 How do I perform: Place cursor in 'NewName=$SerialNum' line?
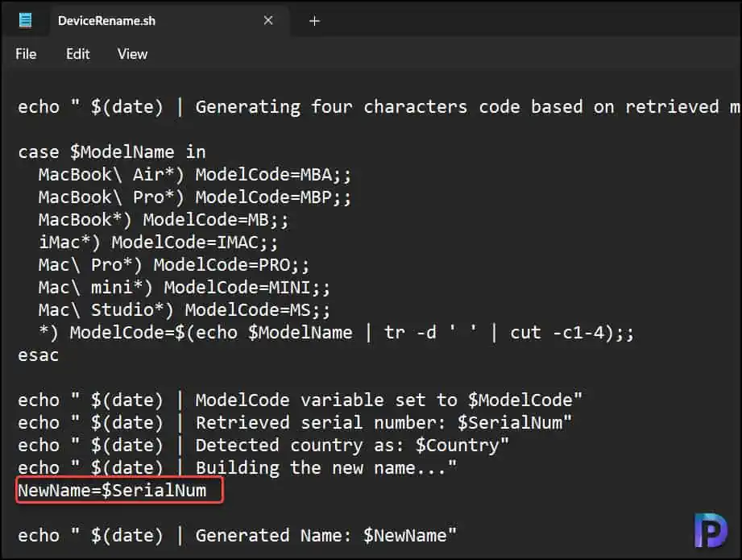point(112,491)
